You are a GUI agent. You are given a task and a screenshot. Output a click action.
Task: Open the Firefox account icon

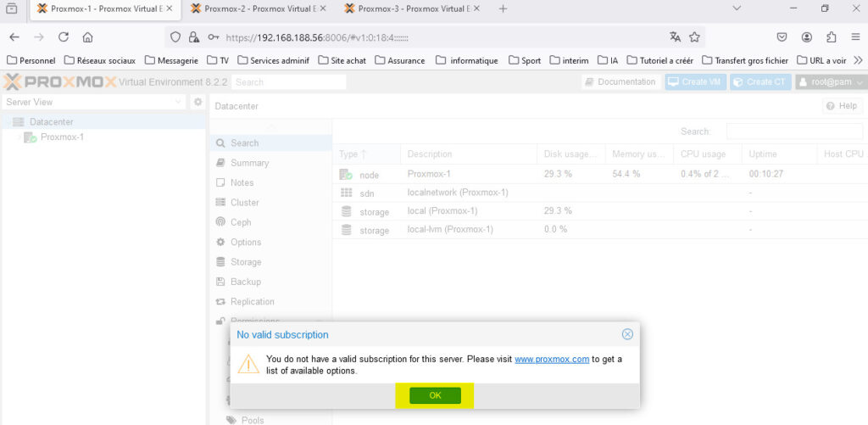coord(807,37)
